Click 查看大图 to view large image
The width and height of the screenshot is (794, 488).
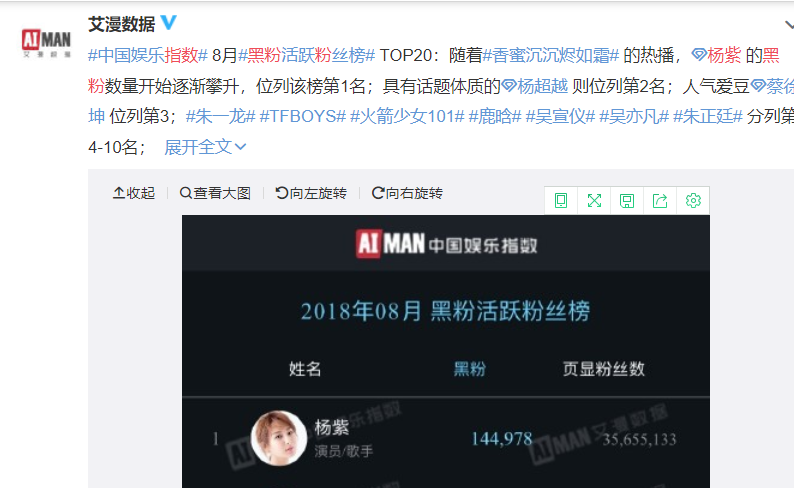click(x=215, y=193)
